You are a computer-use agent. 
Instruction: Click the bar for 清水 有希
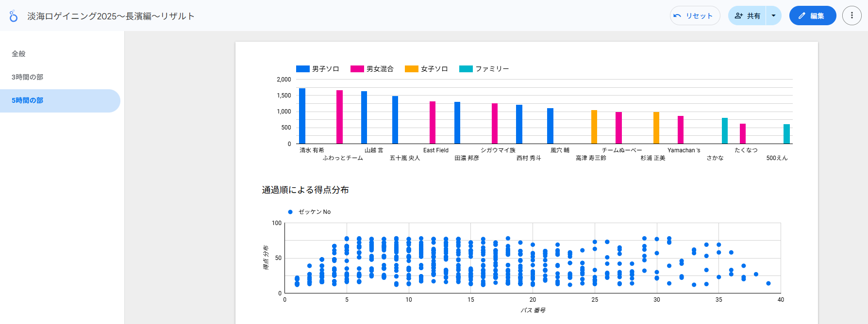302,116
